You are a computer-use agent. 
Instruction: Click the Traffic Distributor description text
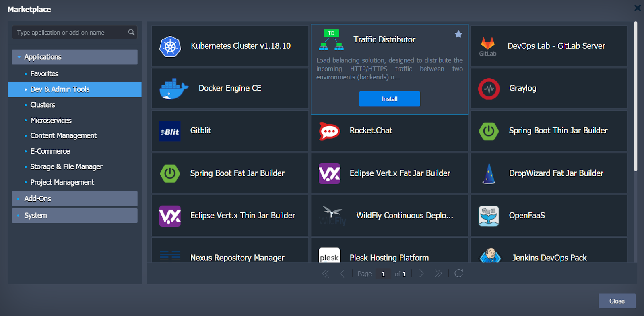[x=390, y=69]
